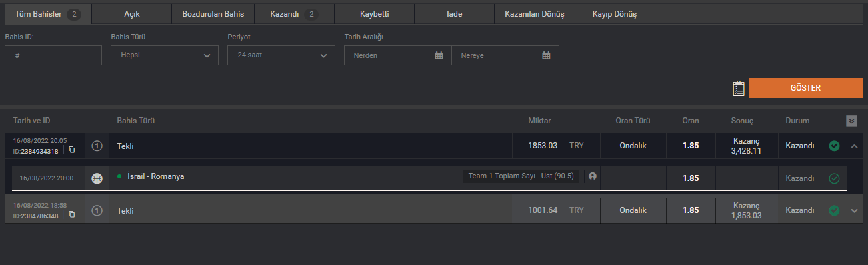Click the GÖSTER button
The width and height of the screenshot is (868, 265).
tap(805, 88)
